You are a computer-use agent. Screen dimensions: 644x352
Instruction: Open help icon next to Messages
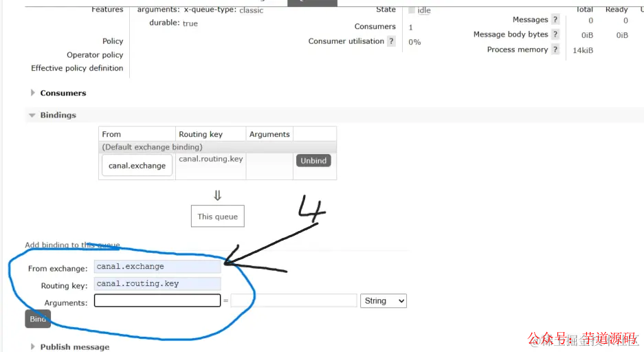click(555, 19)
